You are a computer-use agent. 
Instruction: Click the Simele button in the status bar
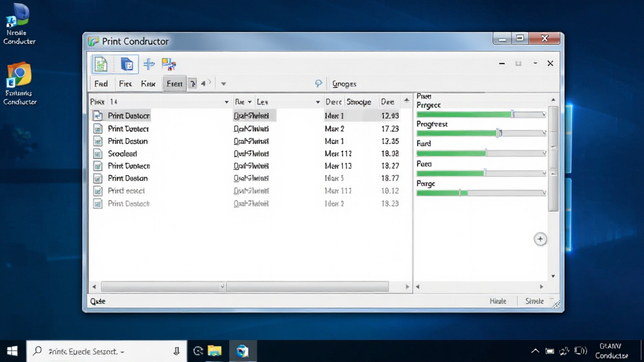[535, 301]
